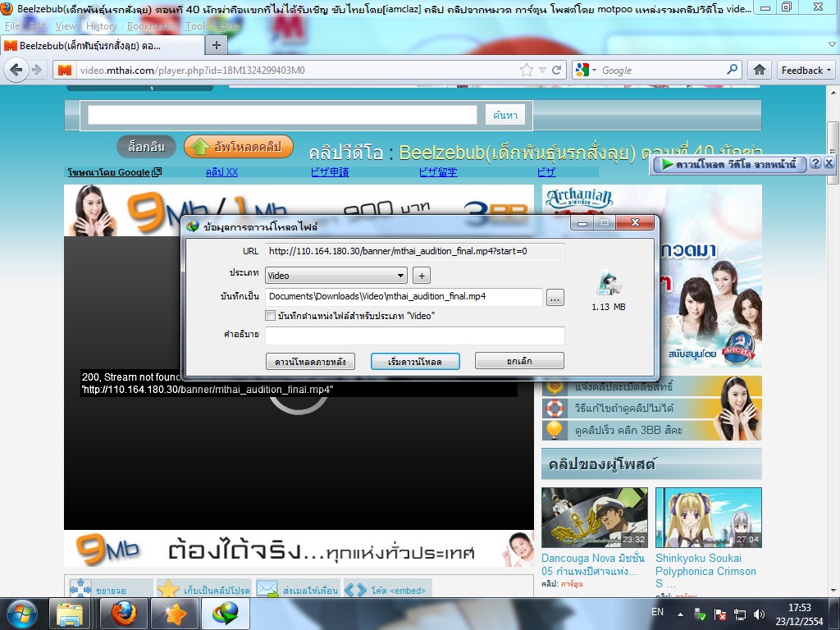Click the login button (ล็อกอิน)

tap(146, 146)
